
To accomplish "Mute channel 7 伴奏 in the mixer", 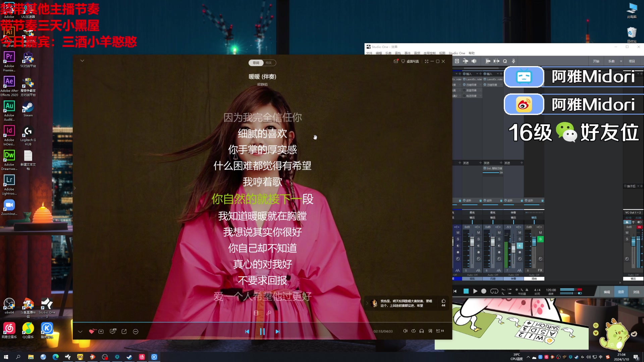I will tap(520, 233).
